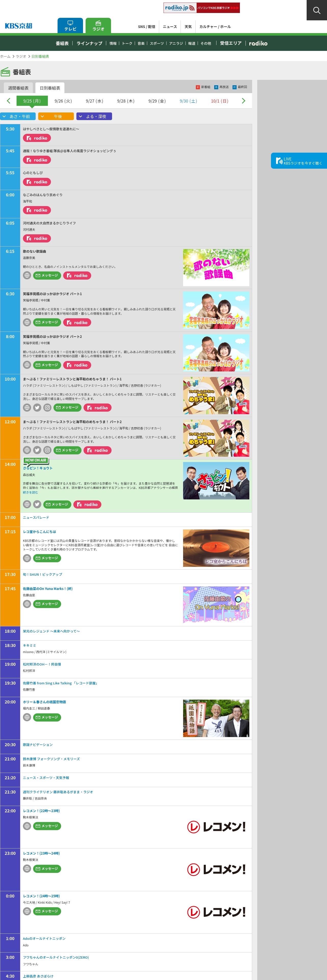Open 歌謡ナビゲーション program link
This screenshot has width=327, height=980.
pyautogui.click(x=38, y=744)
